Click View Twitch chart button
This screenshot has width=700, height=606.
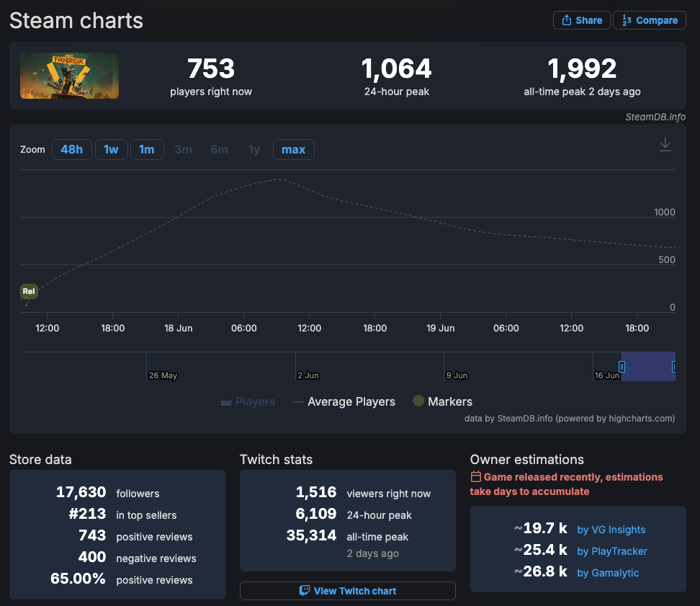(348, 591)
